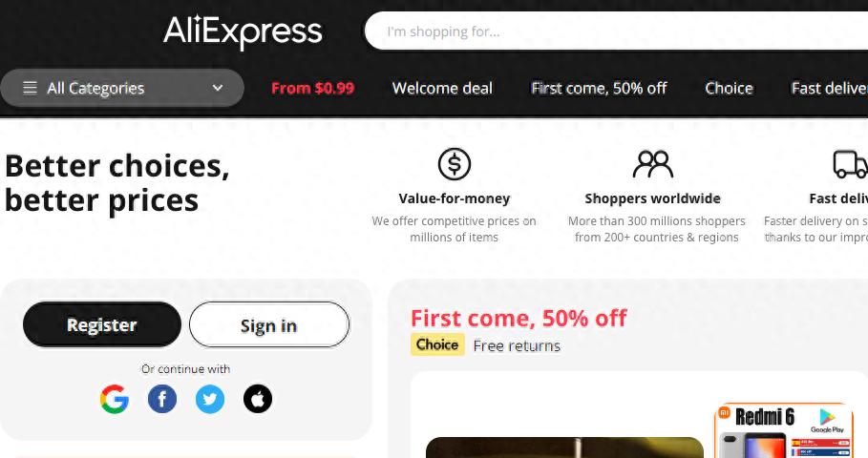
Task: Click the Value-for-money dollar icon
Action: pos(455,165)
